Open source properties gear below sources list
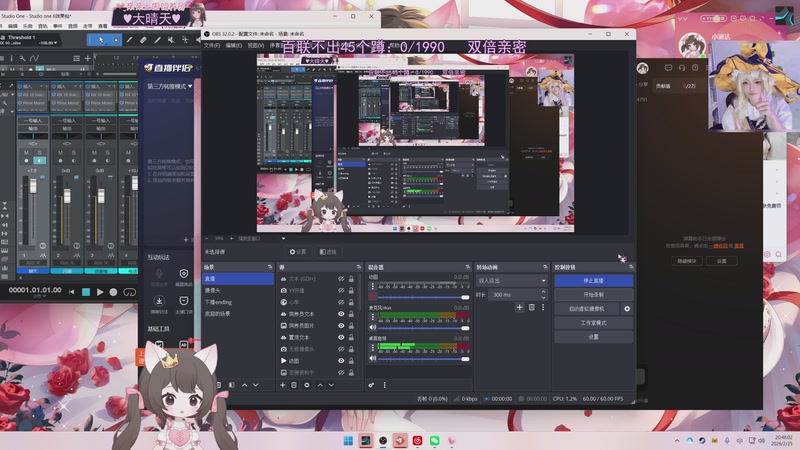Viewport: 800px width, 450px height. [307, 385]
